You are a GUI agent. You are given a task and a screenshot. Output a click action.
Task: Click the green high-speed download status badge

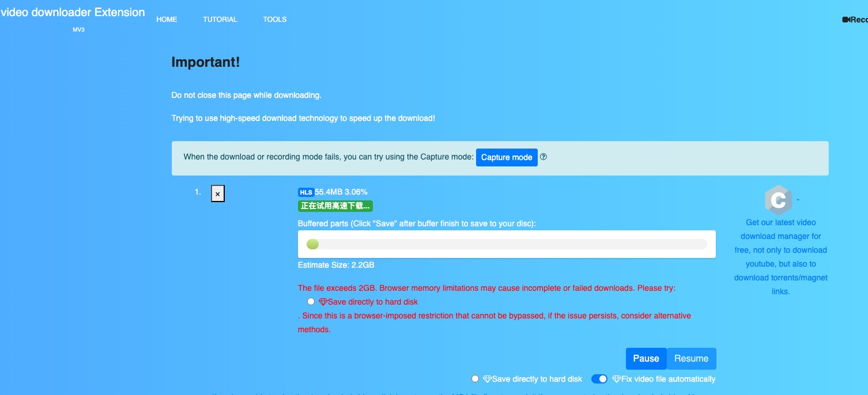click(335, 206)
